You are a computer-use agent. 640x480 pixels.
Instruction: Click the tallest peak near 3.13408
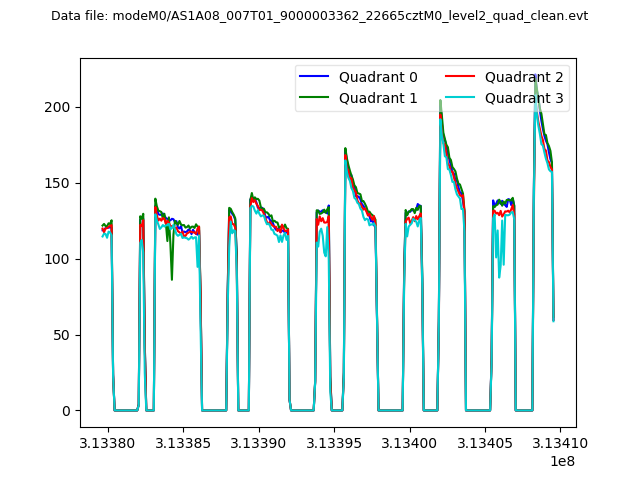(x=536, y=76)
